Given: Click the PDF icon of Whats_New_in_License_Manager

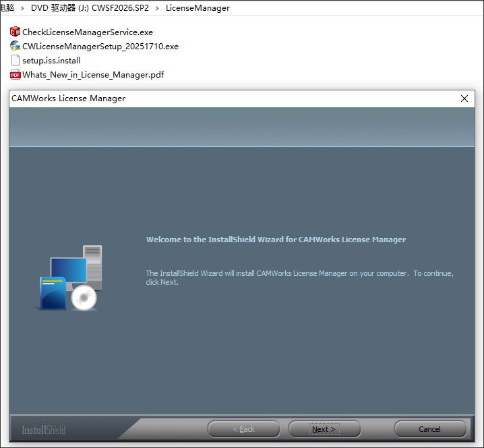Looking at the screenshot, I should tap(15, 74).
